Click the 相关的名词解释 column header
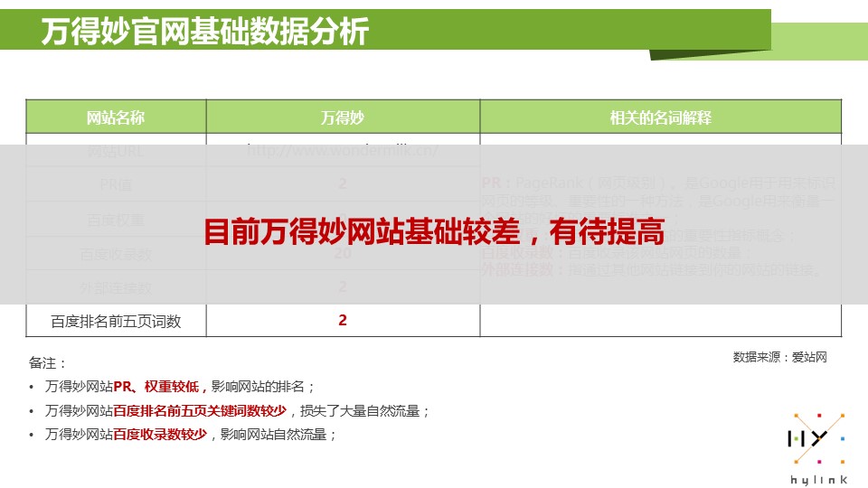Image resolution: width=868 pixels, height=488 pixels. [660, 117]
